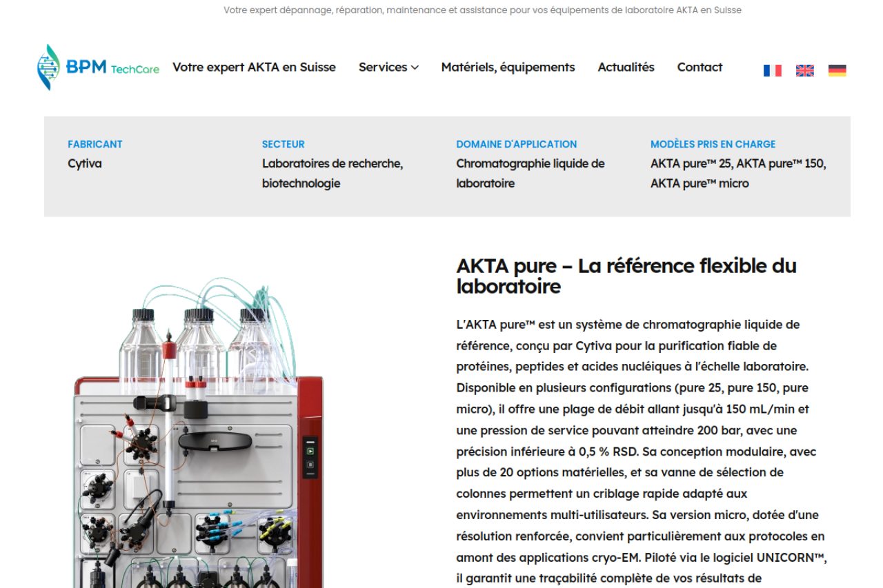Screen dimensions: 883x588
Task: Switch language to French flag
Action: pyautogui.click(x=773, y=70)
